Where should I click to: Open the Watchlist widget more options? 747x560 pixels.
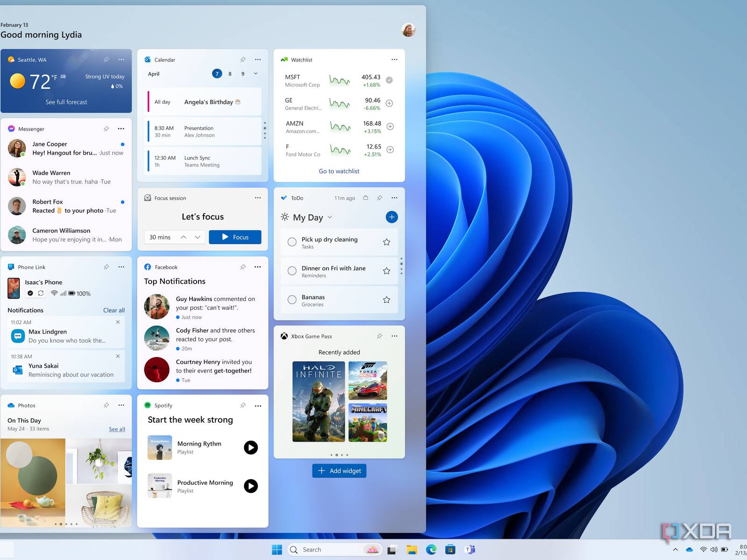[395, 60]
